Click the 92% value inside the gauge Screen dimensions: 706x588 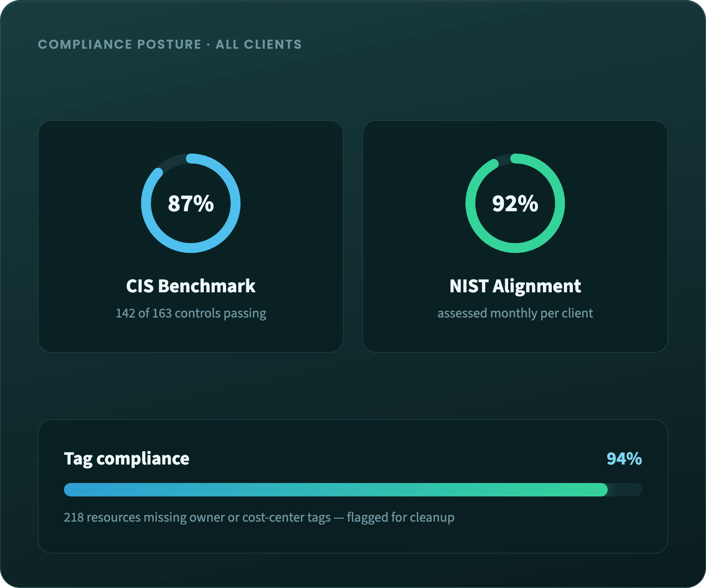[515, 204]
